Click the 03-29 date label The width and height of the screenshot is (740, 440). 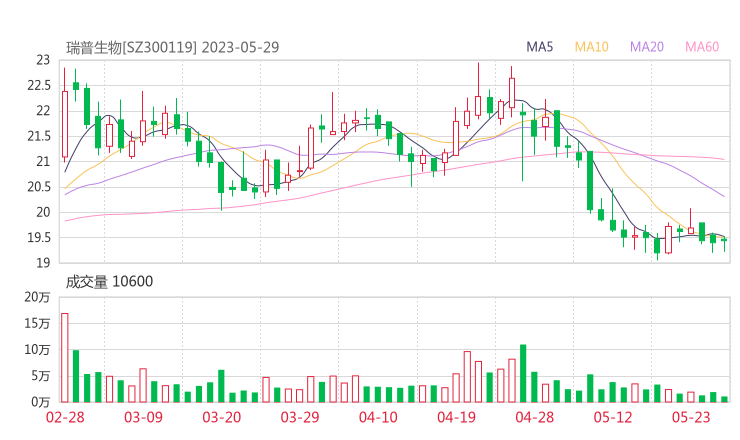click(300, 417)
